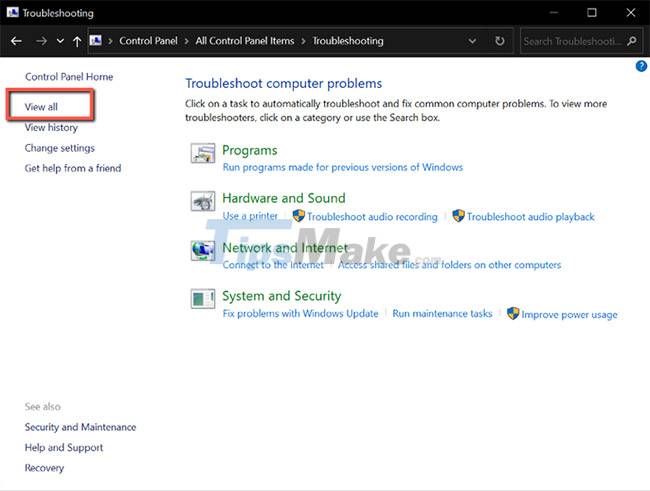
Task: Click the Control Panel icon in address bar
Action: click(x=96, y=40)
